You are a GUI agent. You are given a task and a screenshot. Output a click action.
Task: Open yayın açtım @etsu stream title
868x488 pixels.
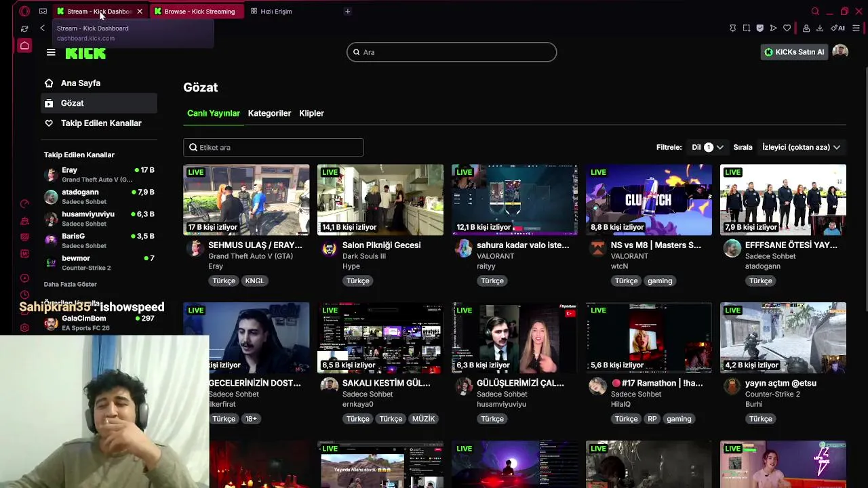tap(781, 383)
